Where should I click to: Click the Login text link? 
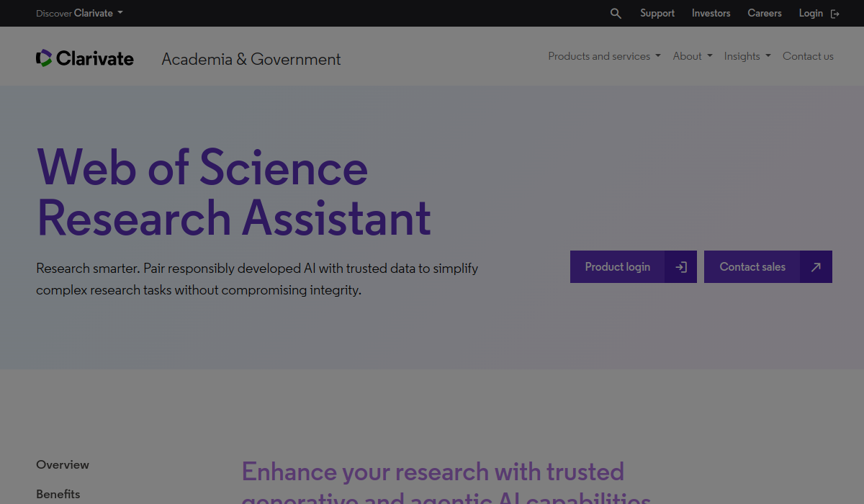click(x=811, y=13)
